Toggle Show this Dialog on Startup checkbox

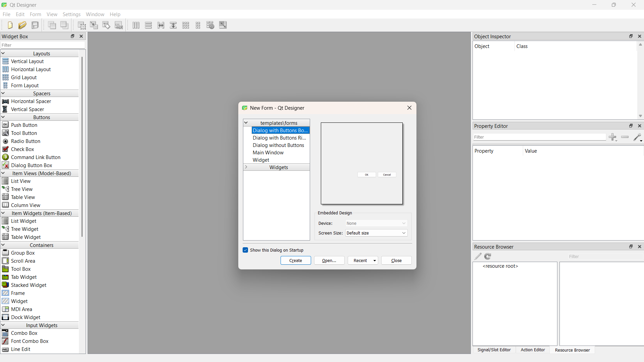[245, 250]
